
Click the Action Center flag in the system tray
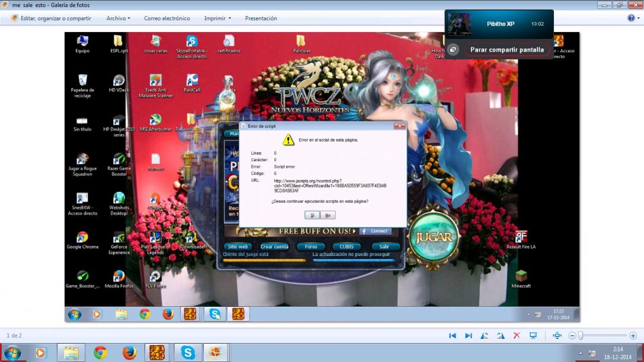(592, 353)
